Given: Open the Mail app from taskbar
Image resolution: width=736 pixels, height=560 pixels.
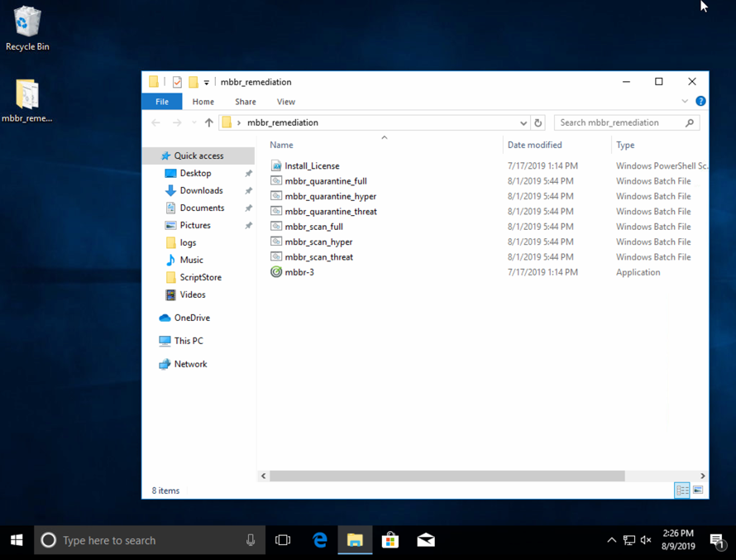Looking at the screenshot, I should pyautogui.click(x=426, y=540).
